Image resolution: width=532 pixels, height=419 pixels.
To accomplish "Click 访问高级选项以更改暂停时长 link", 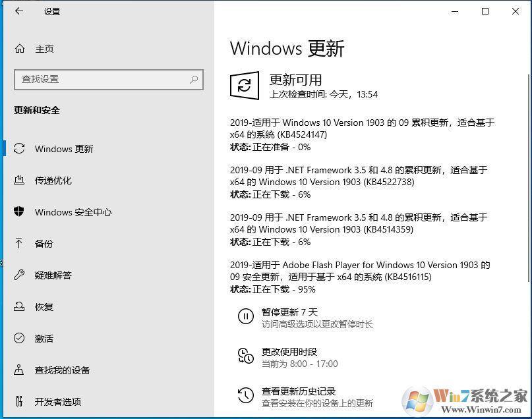I will coord(316,325).
